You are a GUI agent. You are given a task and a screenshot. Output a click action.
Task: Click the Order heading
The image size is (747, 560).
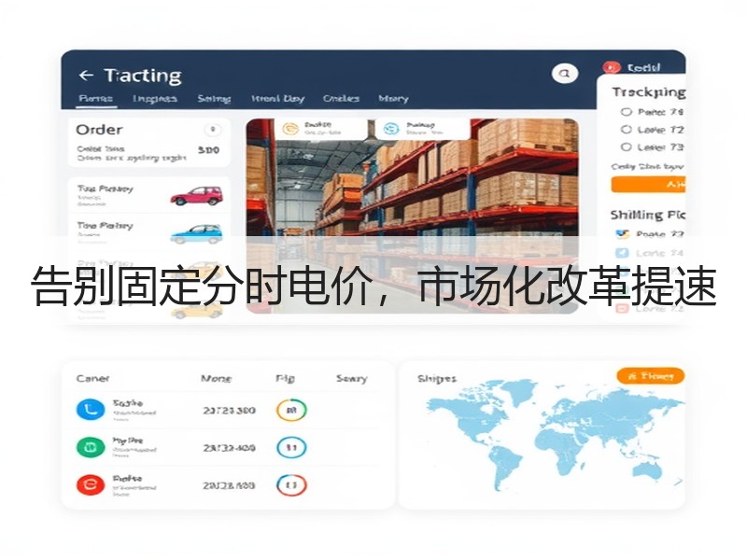point(99,130)
